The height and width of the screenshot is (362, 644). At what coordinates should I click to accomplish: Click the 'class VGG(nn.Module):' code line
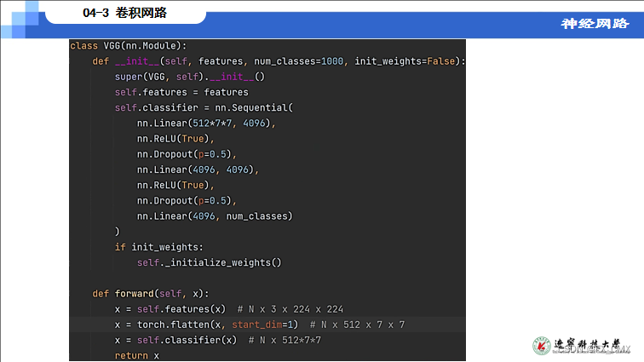(128, 46)
